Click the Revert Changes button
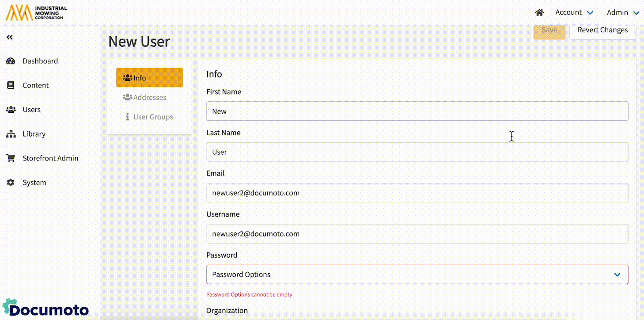This screenshot has width=644, height=320. click(x=602, y=30)
